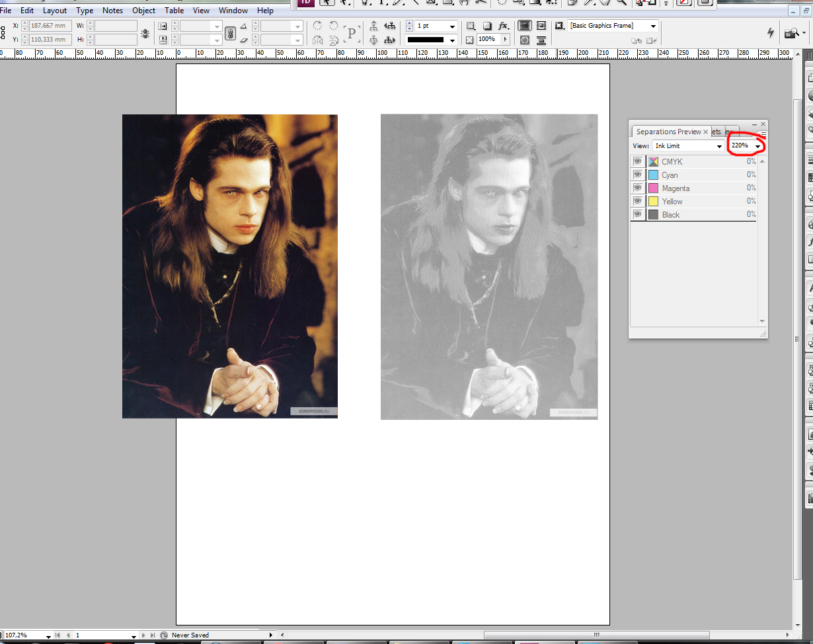Click the Preflight status icon in status bar
813x644 pixels.
164,635
